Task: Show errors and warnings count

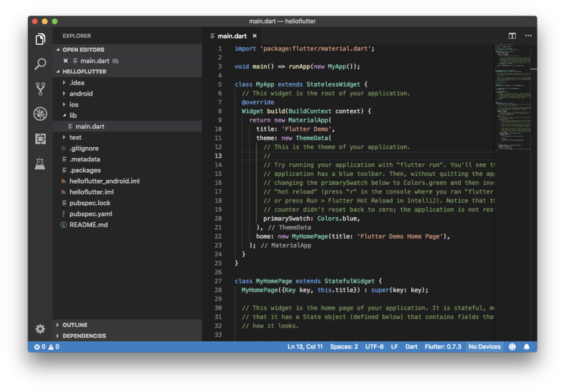Action: pyautogui.click(x=46, y=347)
